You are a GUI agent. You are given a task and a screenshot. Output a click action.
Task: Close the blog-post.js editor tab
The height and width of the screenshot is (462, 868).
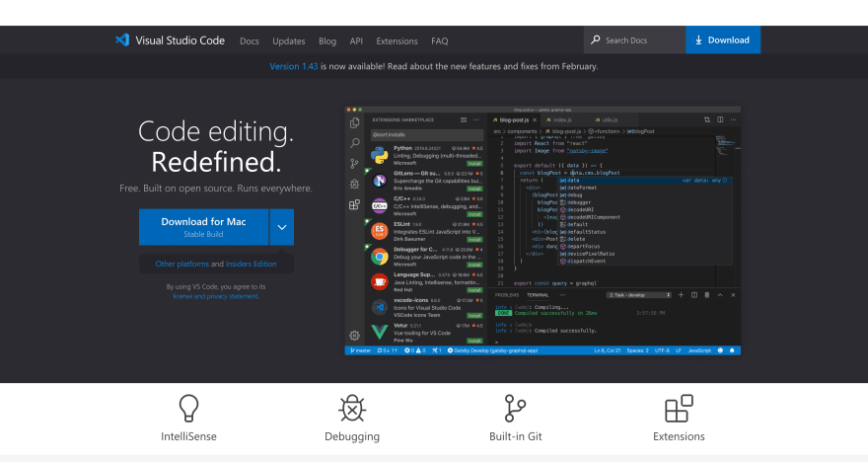click(x=535, y=119)
